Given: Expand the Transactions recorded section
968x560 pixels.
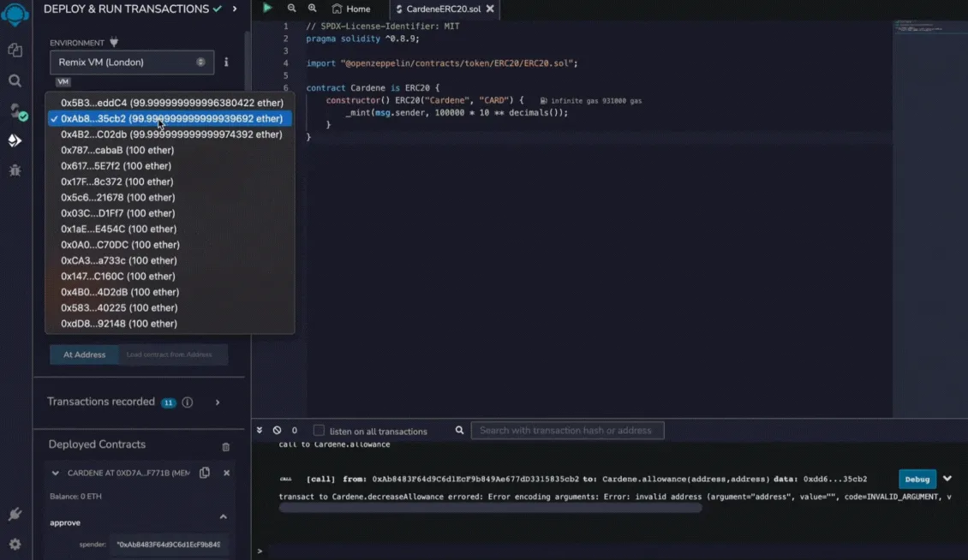Looking at the screenshot, I should click(218, 402).
